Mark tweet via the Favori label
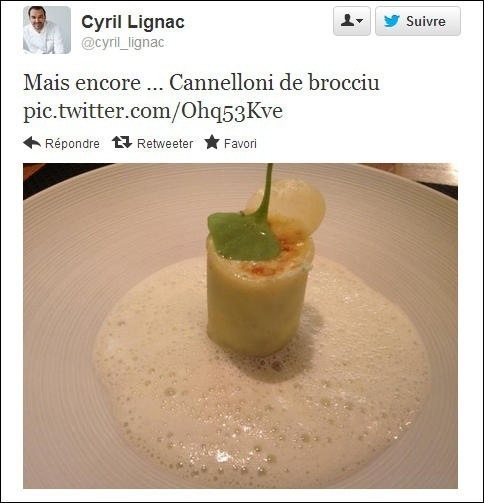Screen dimensions: 484x503 pyautogui.click(x=240, y=144)
